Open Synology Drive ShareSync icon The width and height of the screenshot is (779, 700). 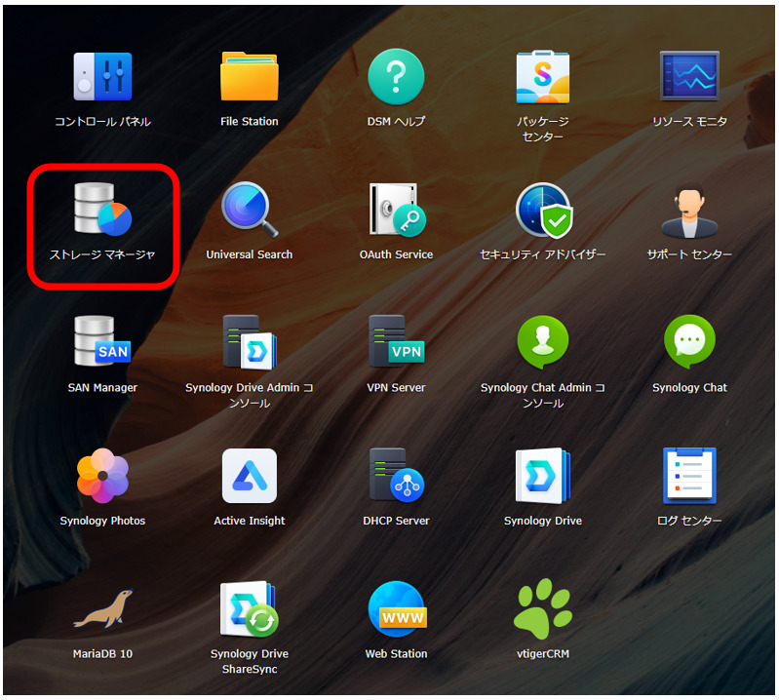(x=250, y=609)
